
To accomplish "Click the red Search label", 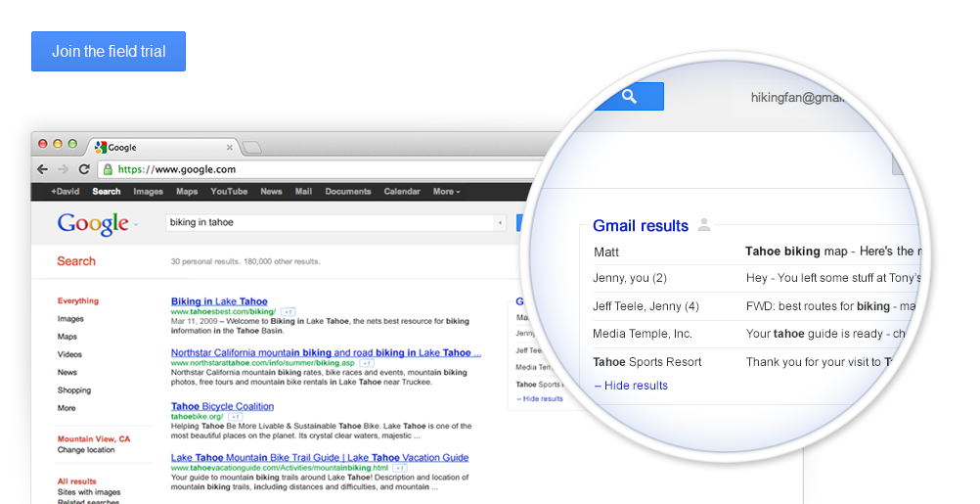I will (x=76, y=261).
